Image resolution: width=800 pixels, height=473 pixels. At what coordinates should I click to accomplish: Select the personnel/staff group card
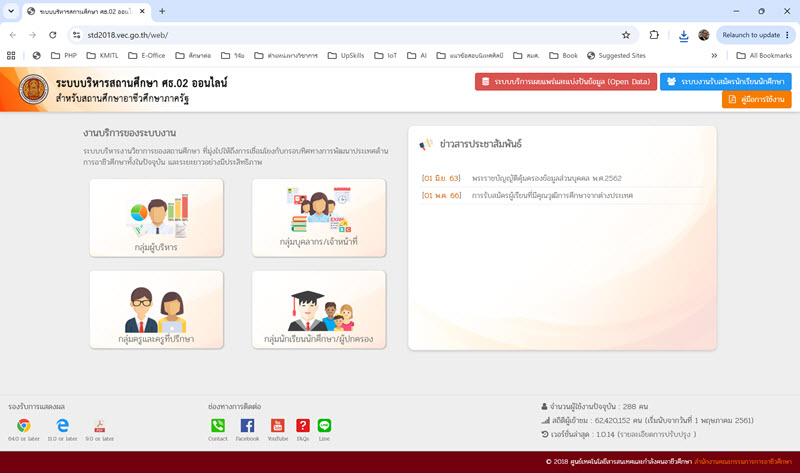319,218
